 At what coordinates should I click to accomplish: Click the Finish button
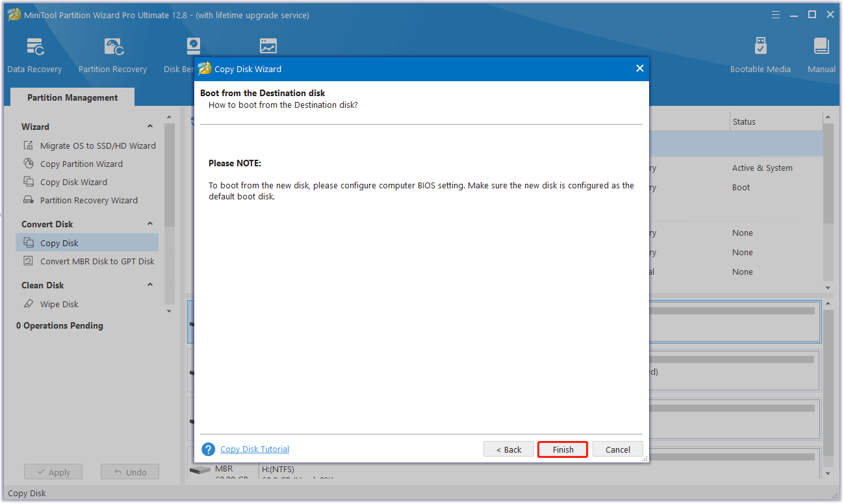tap(563, 449)
